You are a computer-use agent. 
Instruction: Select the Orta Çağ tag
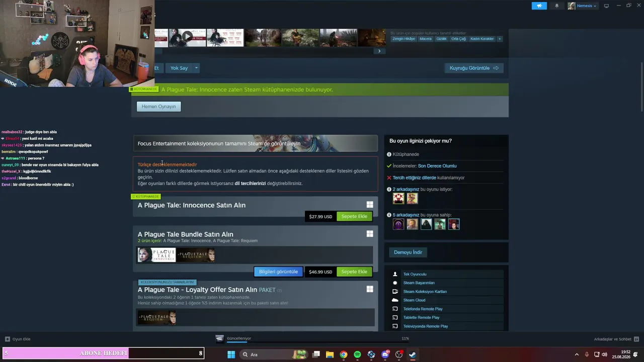458,39
